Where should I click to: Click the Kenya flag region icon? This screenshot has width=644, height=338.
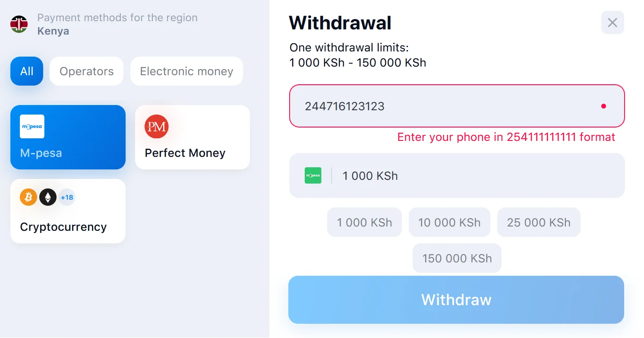pos(19,24)
